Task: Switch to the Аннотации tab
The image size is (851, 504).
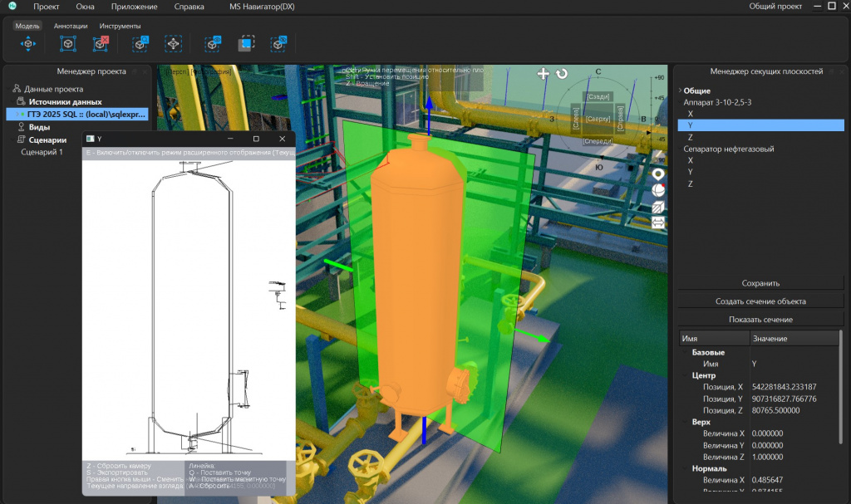Action: (x=71, y=26)
